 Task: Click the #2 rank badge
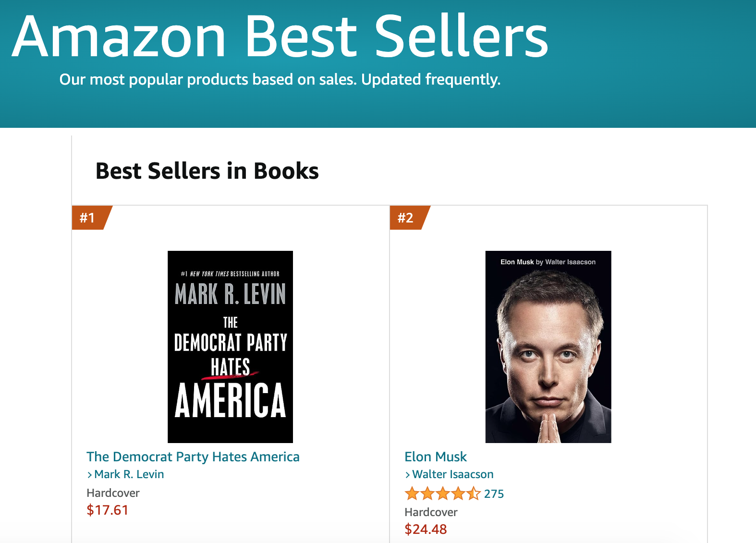click(x=406, y=218)
